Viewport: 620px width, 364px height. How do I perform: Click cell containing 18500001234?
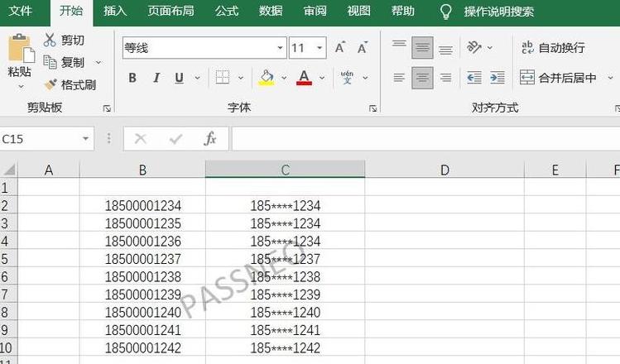tap(142, 205)
